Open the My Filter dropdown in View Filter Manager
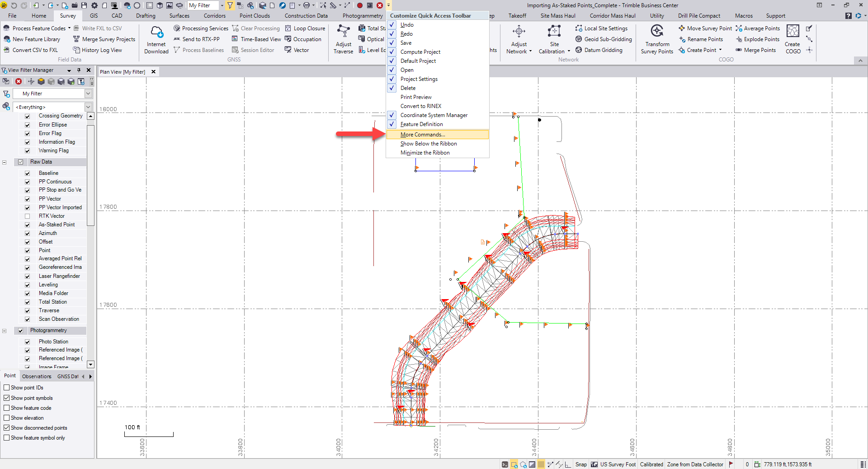The width and height of the screenshot is (868, 469). point(88,94)
